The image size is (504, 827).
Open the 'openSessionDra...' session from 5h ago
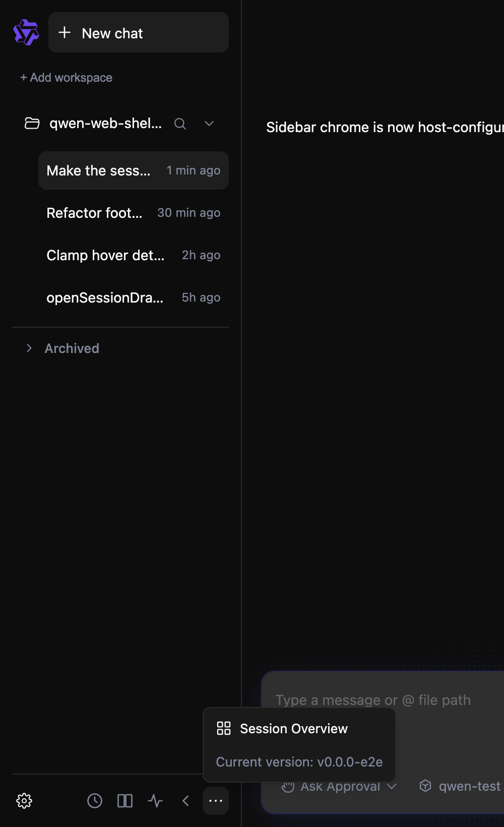click(x=134, y=298)
